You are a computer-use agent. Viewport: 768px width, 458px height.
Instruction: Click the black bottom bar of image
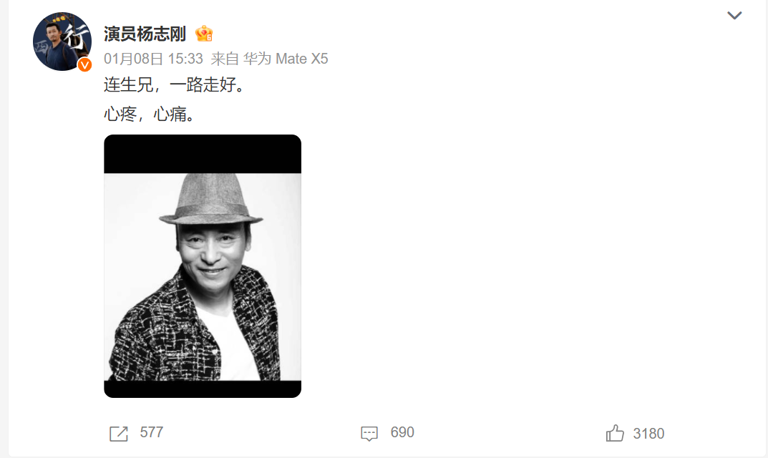[x=202, y=389]
